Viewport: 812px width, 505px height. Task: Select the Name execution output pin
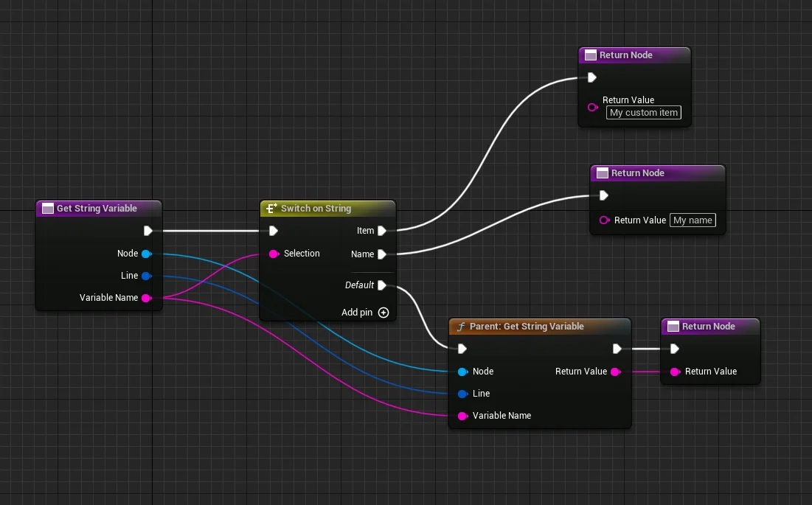pyautogui.click(x=382, y=254)
